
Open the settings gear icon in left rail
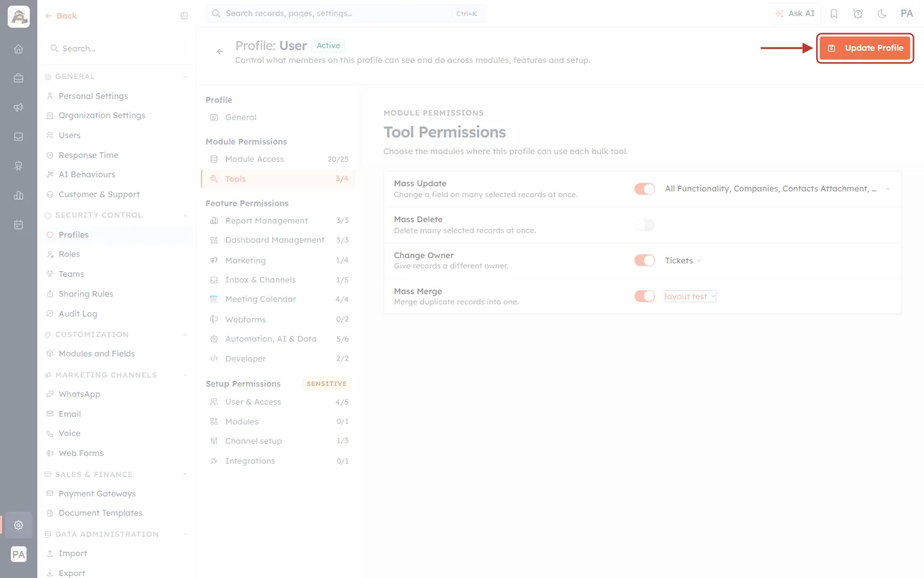pyautogui.click(x=19, y=525)
